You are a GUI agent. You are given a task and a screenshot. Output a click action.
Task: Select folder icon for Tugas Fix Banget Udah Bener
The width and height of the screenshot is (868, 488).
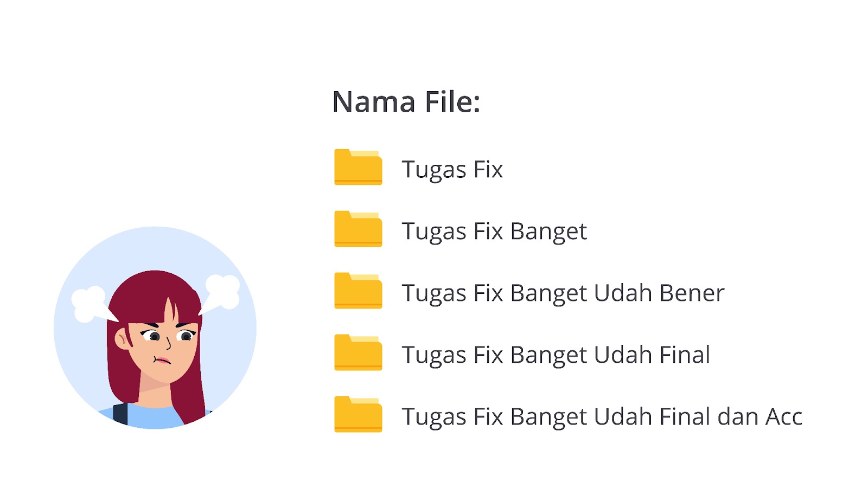[358, 291]
